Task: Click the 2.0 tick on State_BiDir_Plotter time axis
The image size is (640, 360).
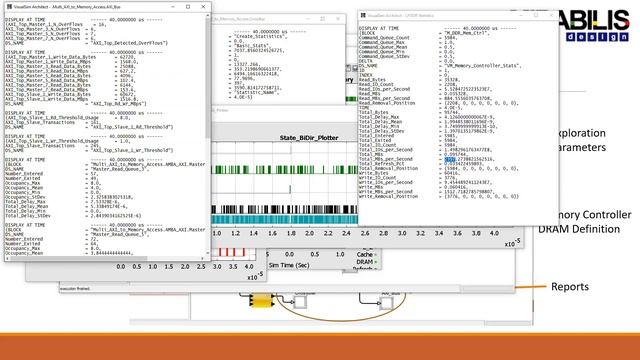Action: coord(309,233)
